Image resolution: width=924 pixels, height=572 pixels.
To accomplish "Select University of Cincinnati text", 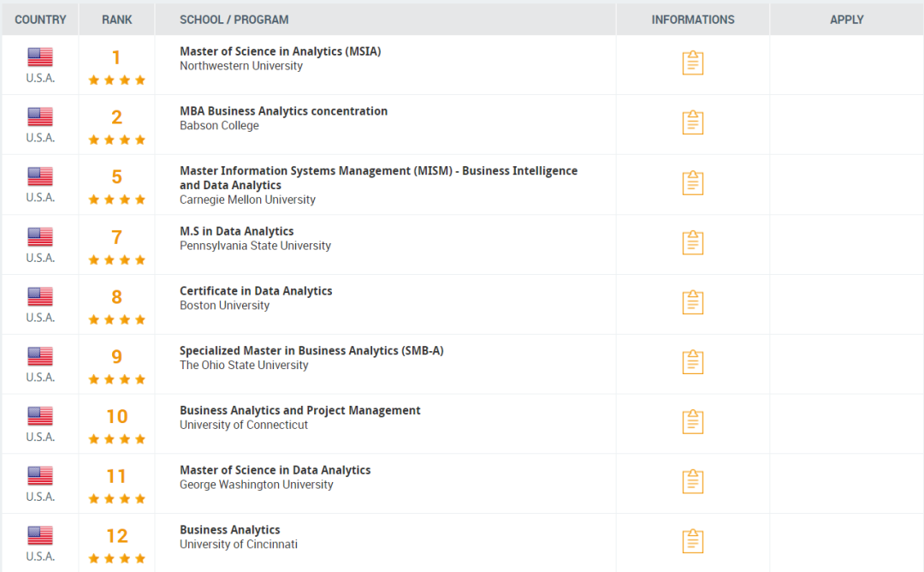I will click(239, 545).
